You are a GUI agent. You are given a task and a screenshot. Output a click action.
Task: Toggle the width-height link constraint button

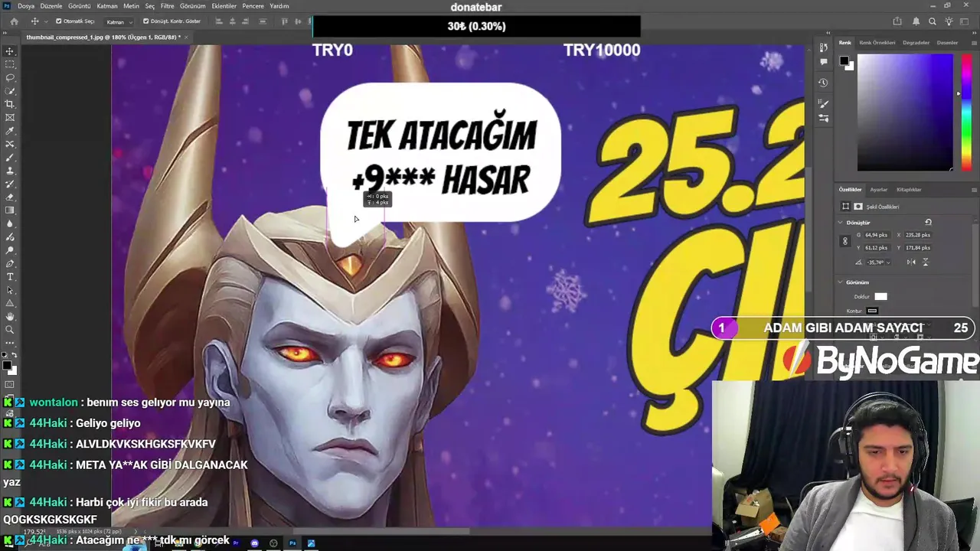pyautogui.click(x=845, y=241)
